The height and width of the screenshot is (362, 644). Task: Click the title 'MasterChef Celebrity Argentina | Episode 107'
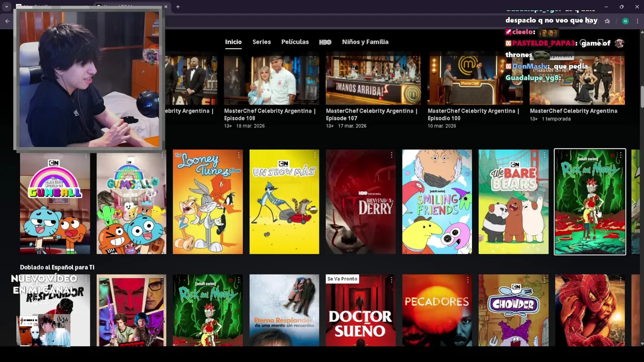coord(371,115)
